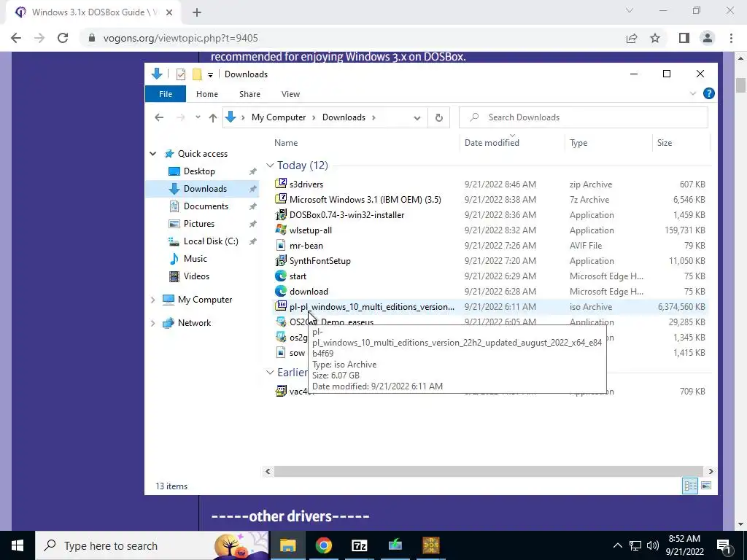
Task: Open recent locations dropdown arrow
Action: (x=198, y=117)
